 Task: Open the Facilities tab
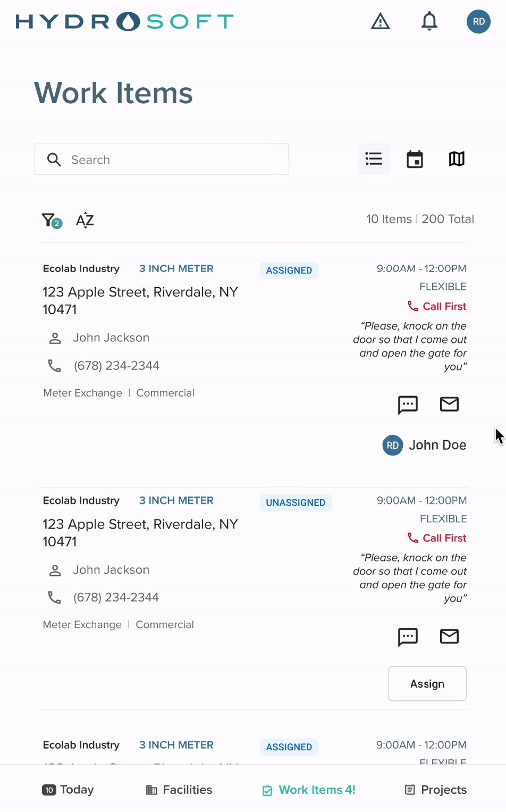point(179,790)
